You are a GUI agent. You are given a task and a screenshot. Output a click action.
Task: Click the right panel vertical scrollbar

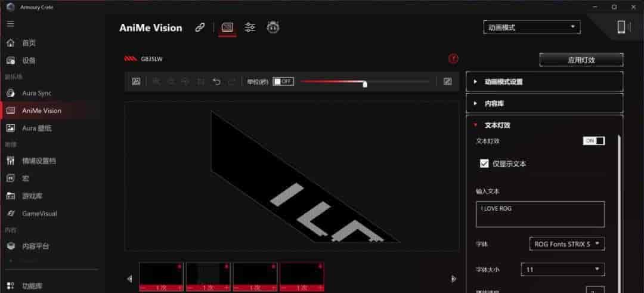[x=619, y=214]
